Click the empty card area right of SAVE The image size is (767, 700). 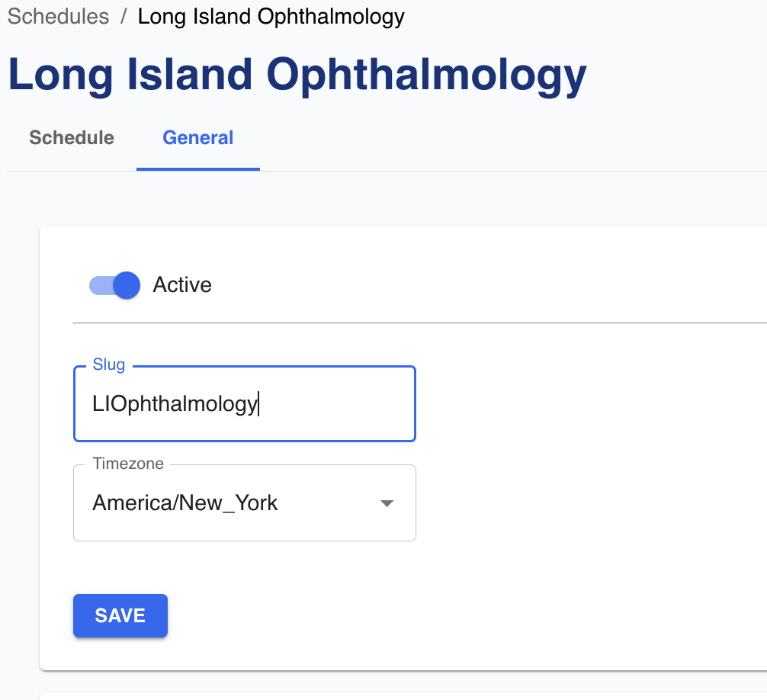click(457, 615)
